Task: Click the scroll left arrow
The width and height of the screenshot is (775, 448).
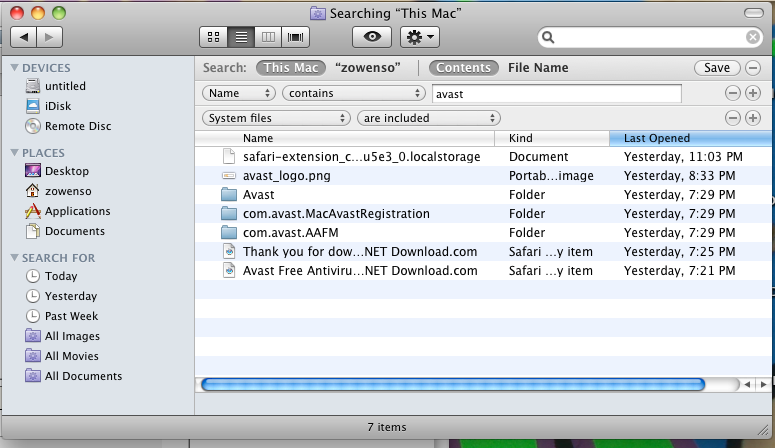Action: (x=747, y=384)
